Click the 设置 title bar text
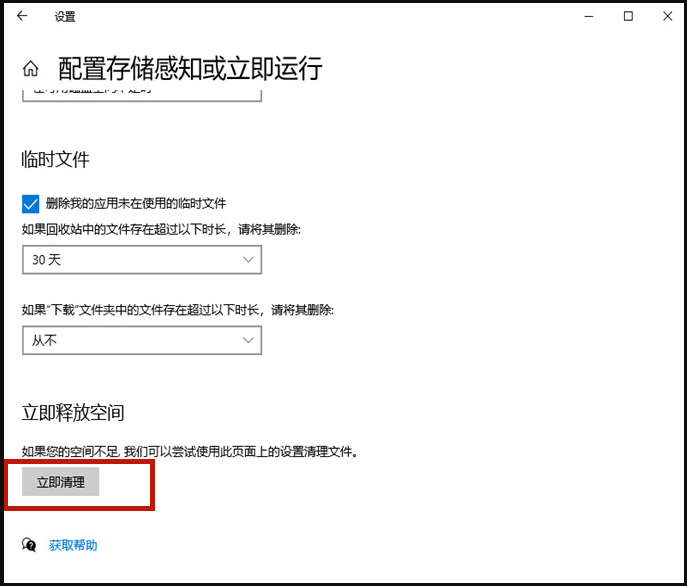Screen dimensions: 687x586 tap(64, 16)
